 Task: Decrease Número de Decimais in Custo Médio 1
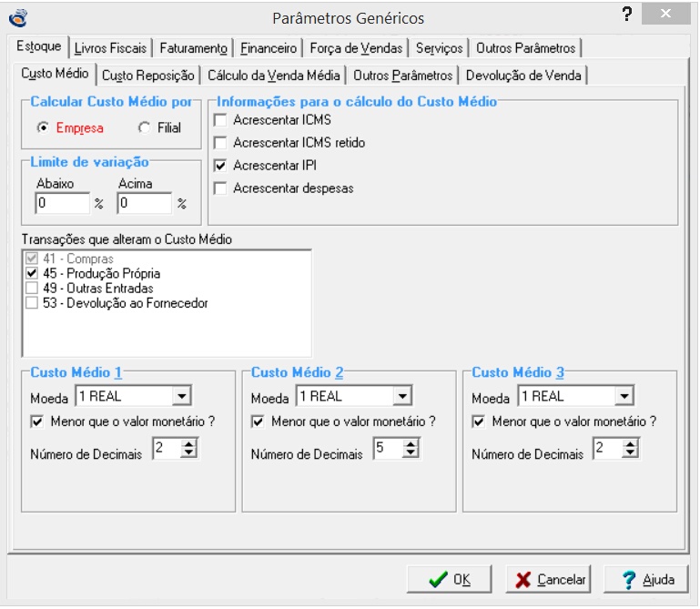click(x=188, y=452)
